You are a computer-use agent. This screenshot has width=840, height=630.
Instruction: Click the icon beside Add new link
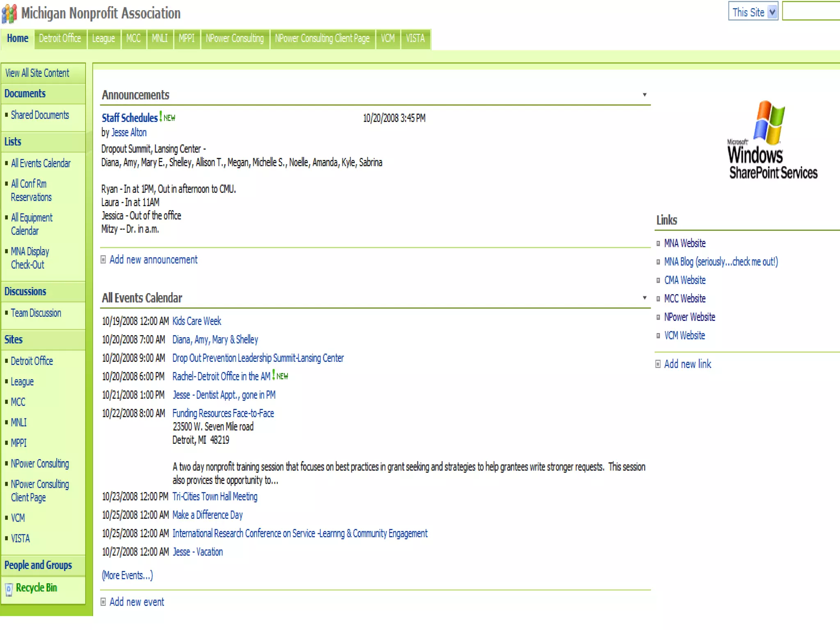pyautogui.click(x=658, y=364)
